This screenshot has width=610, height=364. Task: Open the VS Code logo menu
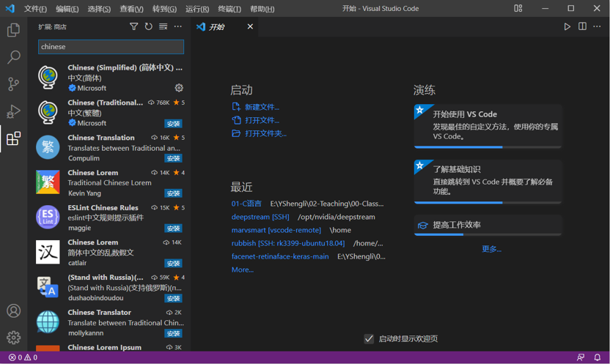(10, 8)
